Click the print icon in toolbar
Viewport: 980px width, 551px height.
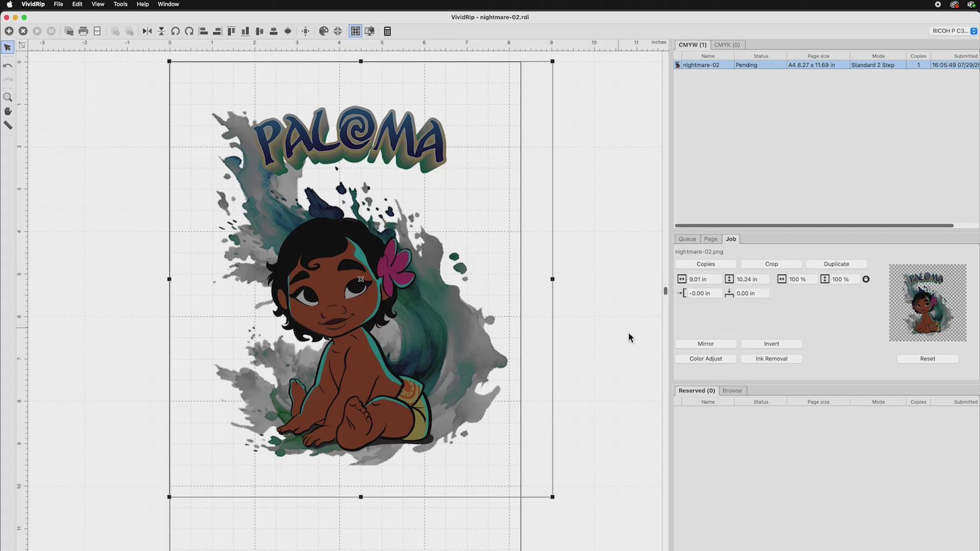tap(83, 31)
